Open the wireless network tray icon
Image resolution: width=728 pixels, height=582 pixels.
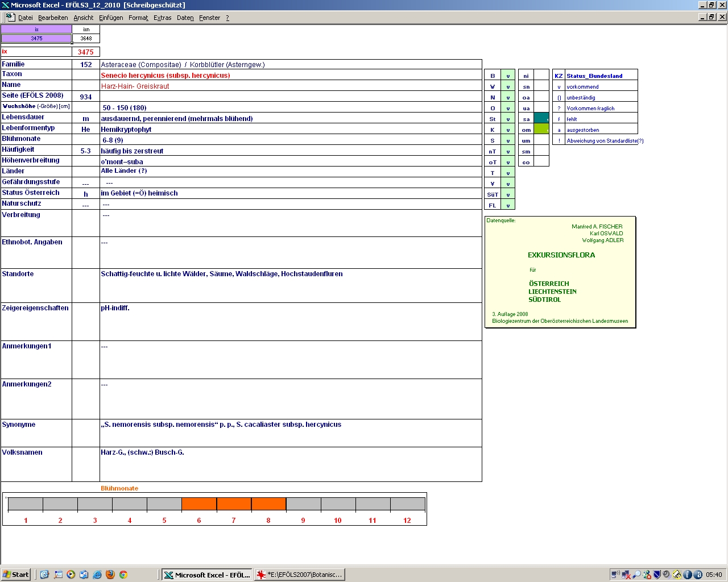[x=615, y=575]
